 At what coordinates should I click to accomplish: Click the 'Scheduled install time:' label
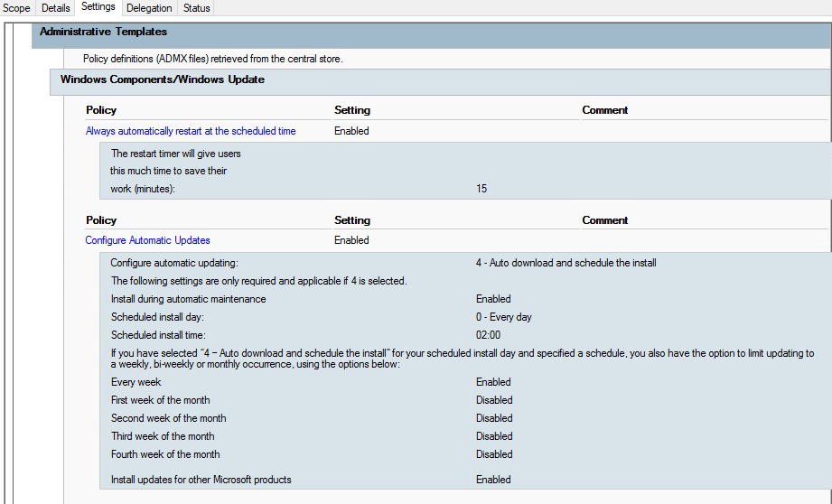point(158,335)
